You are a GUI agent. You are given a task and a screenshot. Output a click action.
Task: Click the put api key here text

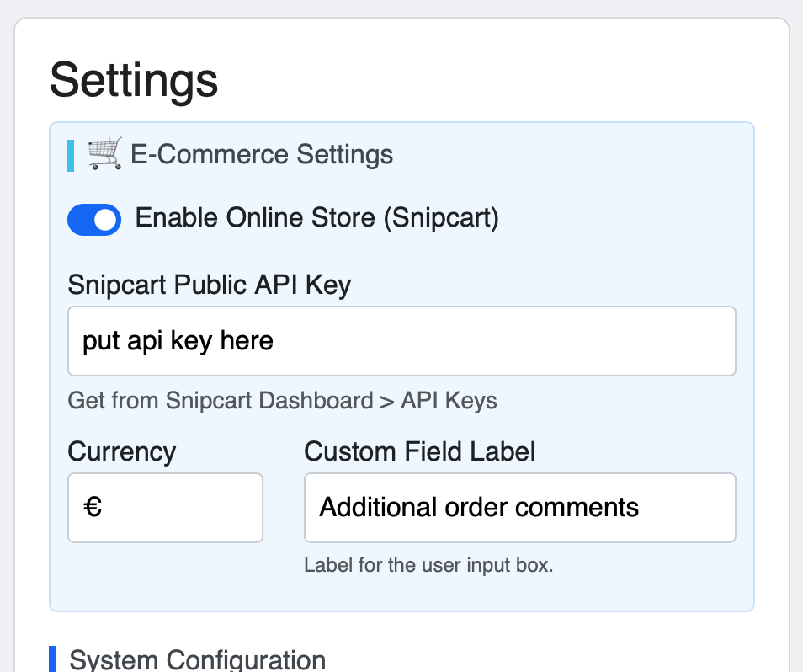tap(178, 341)
